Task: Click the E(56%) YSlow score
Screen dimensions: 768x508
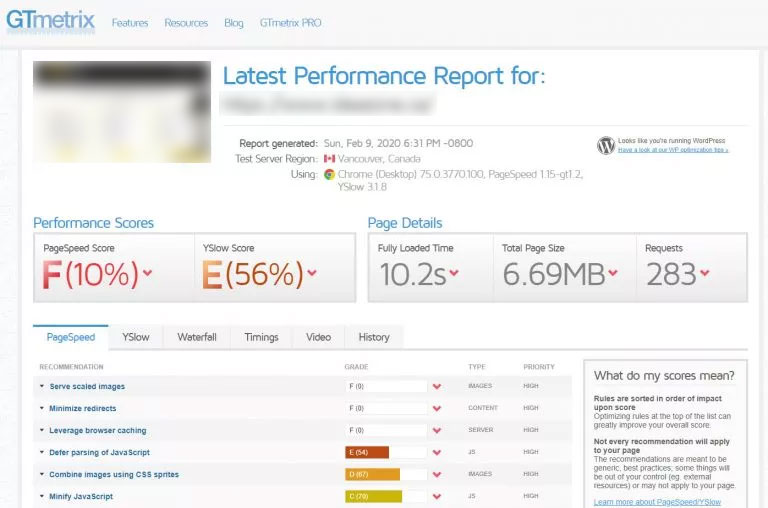Action: [x=253, y=274]
